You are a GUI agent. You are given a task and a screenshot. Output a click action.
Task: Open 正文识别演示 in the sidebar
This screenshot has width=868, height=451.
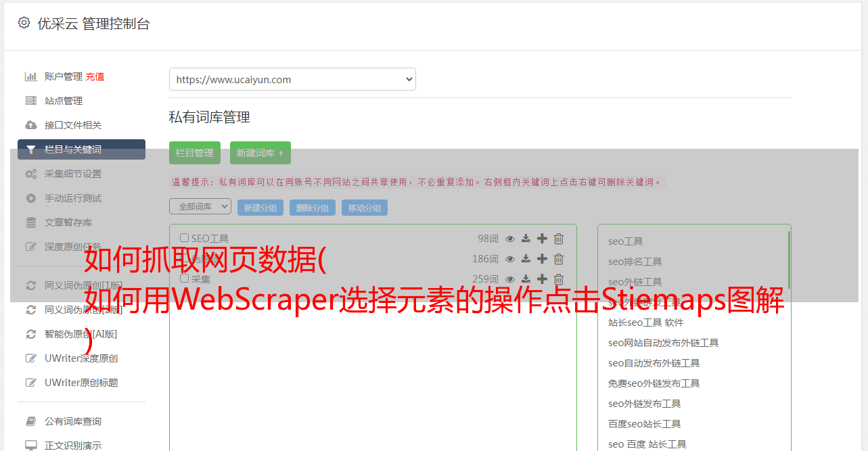[x=73, y=446]
